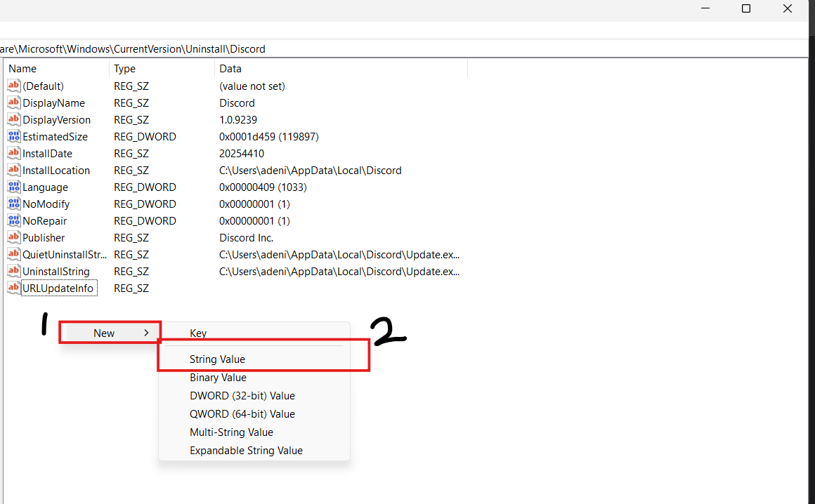Click NoModify data value 0x00000001 (1)

tap(254, 204)
